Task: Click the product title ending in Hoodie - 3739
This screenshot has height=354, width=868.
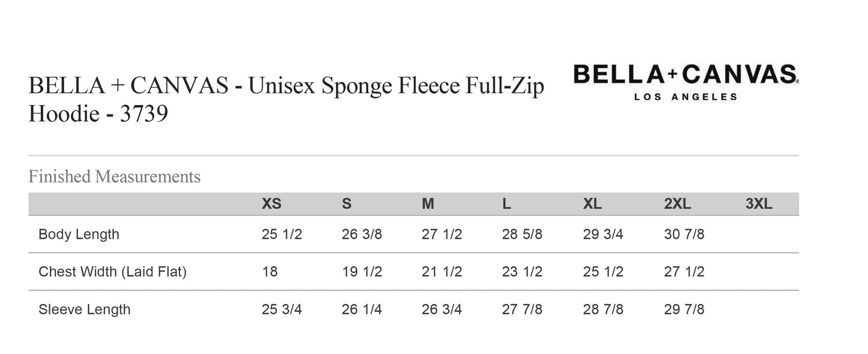Action: (x=286, y=100)
